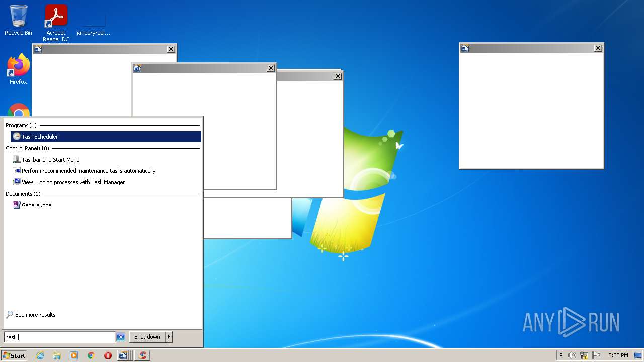Image resolution: width=644 pixels, height=362 pixels.
Task: Show hidden tray icons arrow
Action: pos(561,355)
